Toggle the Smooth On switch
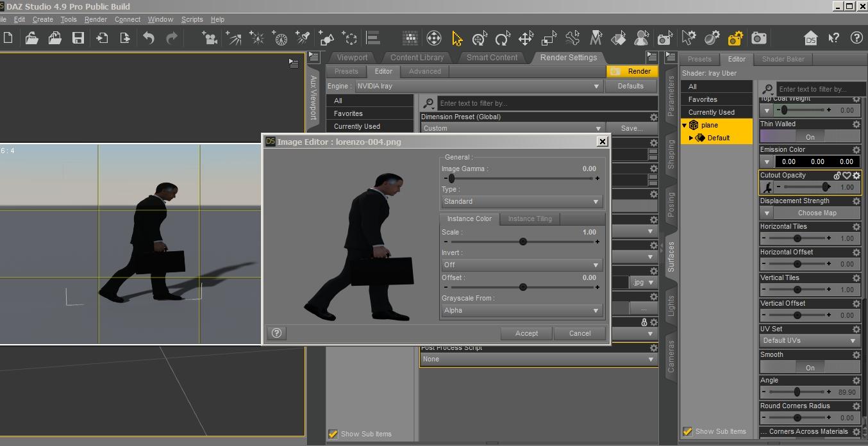The width and height of the screenshot is (868, 446). pos(810,367)
